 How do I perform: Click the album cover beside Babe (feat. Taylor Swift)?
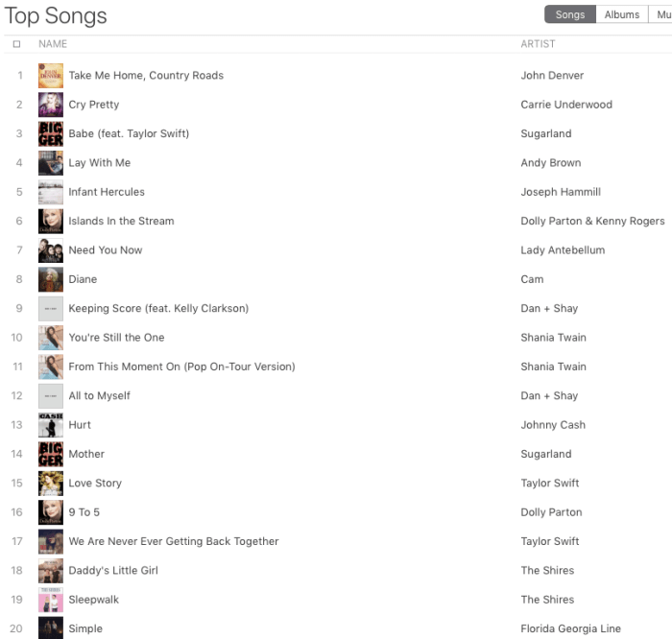pos(51,133)
